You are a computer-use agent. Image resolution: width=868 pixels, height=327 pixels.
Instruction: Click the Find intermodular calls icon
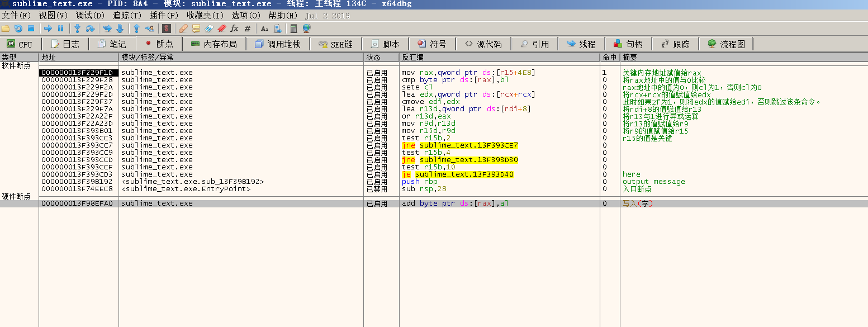point(277,28)
